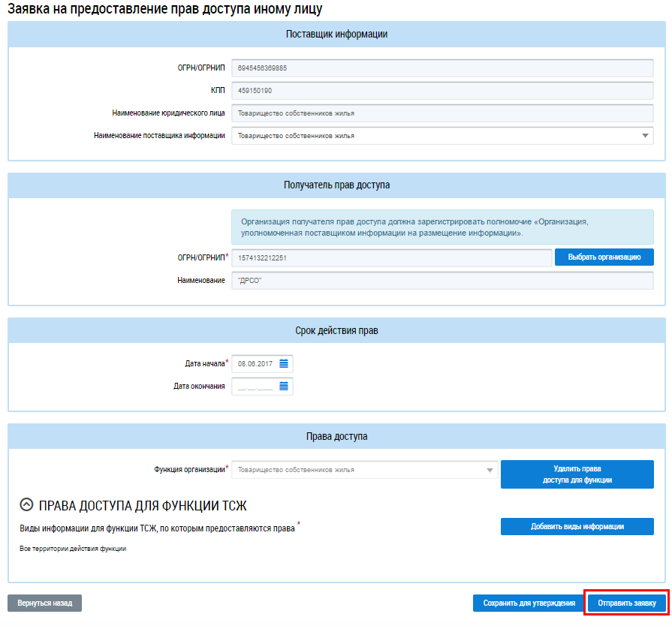This screenshot has height=626, width=672.
Task: Click the КПП field
Action: (442, 91)
